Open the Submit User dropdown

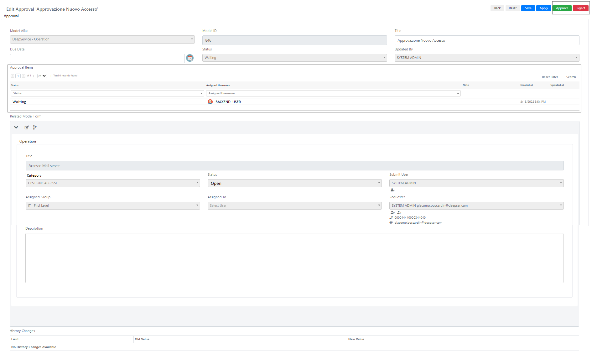tap(476, 183)
